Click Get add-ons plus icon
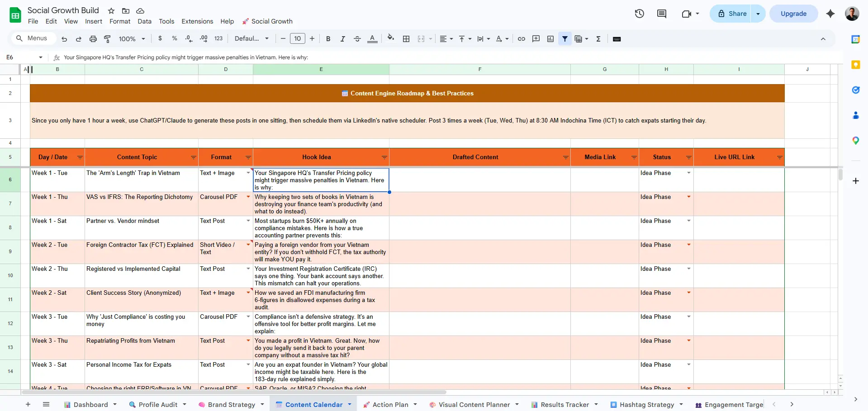This screenshot has width=868, height=411. 856,181
